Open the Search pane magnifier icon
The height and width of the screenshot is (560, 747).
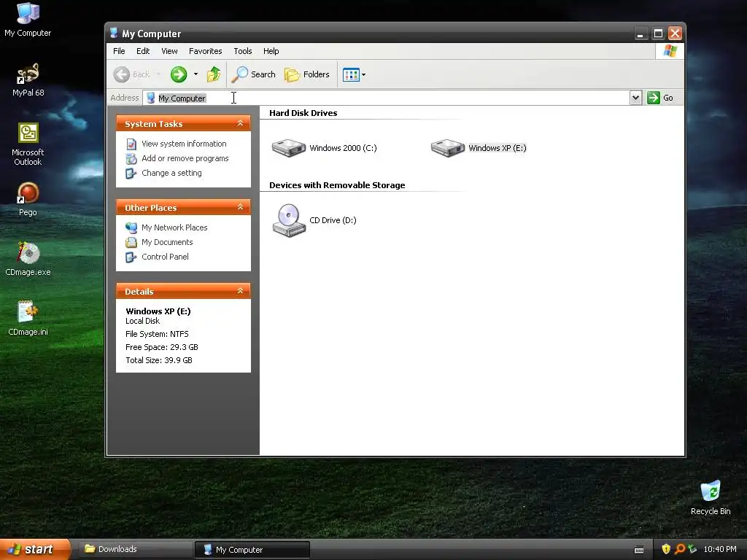point(239,74)
